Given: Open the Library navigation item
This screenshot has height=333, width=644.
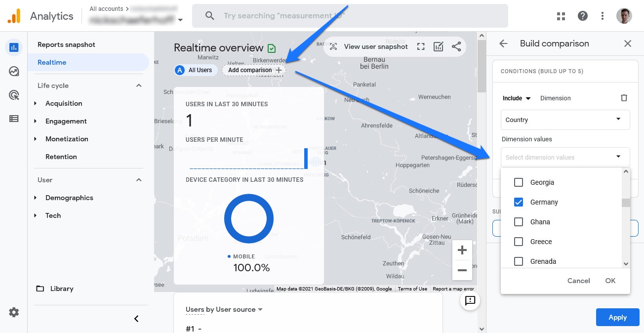Looking at the screenshot, I should click(62, 289).
